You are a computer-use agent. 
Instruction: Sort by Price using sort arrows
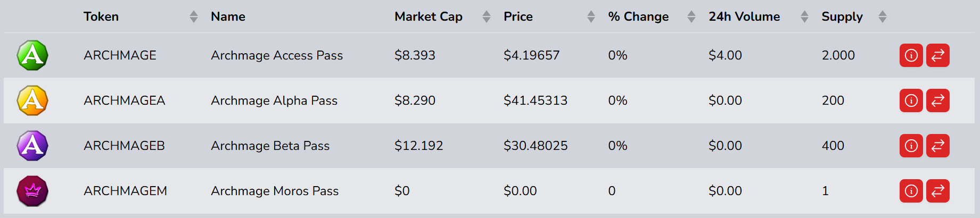tap(591, 17)
